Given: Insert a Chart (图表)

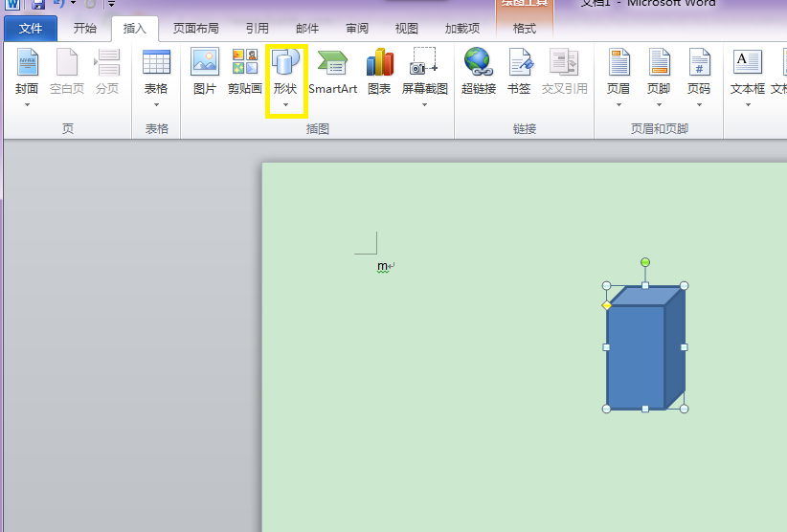Looking at the screenshot, I should click(379, 72).
